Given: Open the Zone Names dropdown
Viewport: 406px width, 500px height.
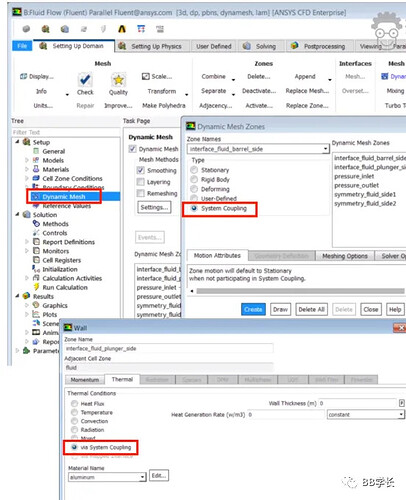Looking at the screenshot, I should 325,149.
